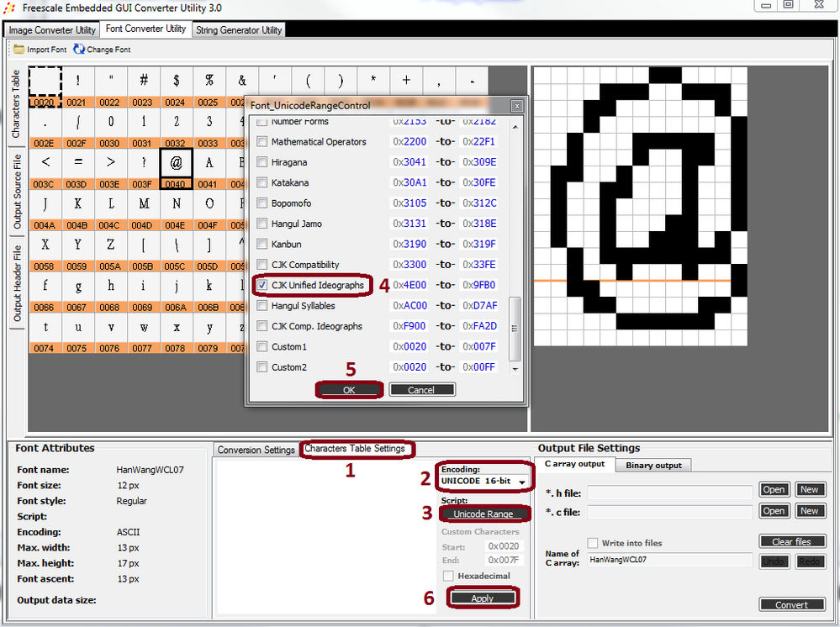Viewport: 840px width, 627px height.
Task: Check the Hiragana range checkbox
Action: click(262, 162)
